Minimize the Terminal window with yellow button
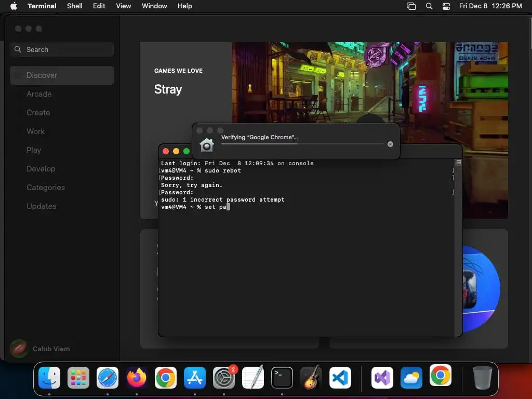 point(176,151)
